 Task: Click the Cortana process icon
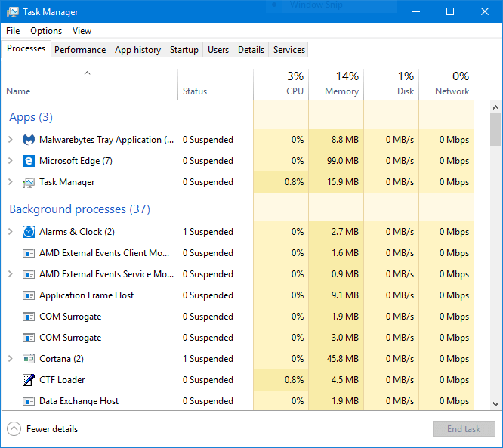(29, 358)
